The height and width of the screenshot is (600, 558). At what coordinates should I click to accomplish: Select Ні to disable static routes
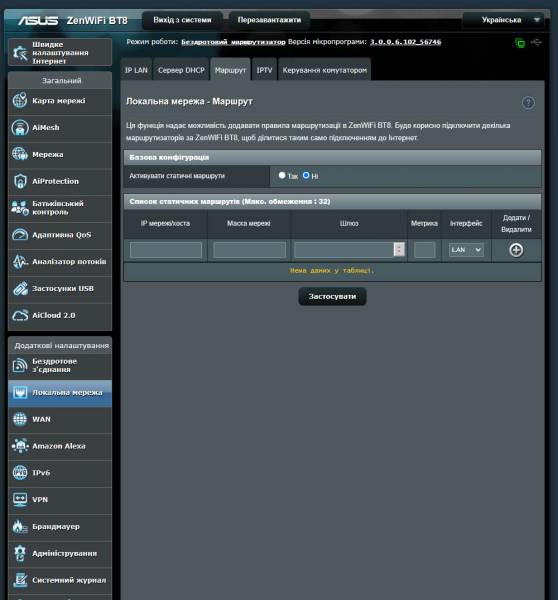pyautogui.click(x=306, y=175)
